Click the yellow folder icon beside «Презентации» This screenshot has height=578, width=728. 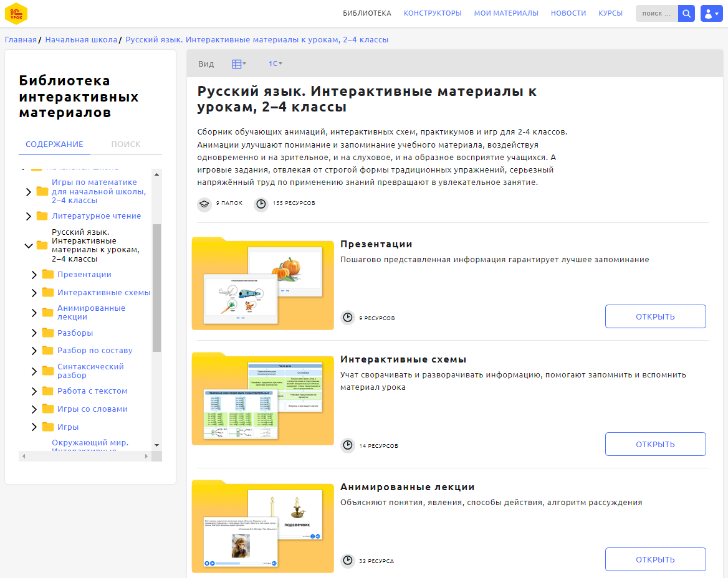(x=48, y=274)
